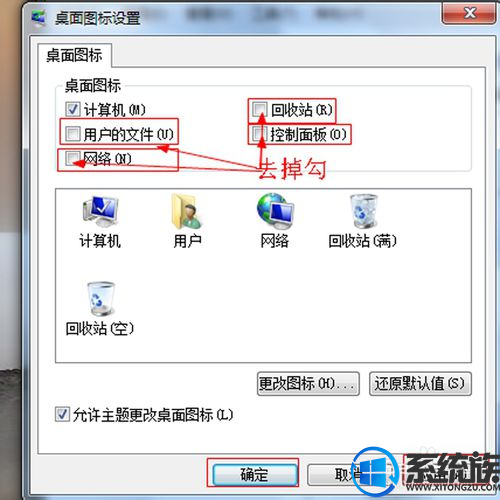Toggle 允许主题更改桌面图标(L) checkbox
500x500 pixels.
pyautogui.click(x=62, y=414)
